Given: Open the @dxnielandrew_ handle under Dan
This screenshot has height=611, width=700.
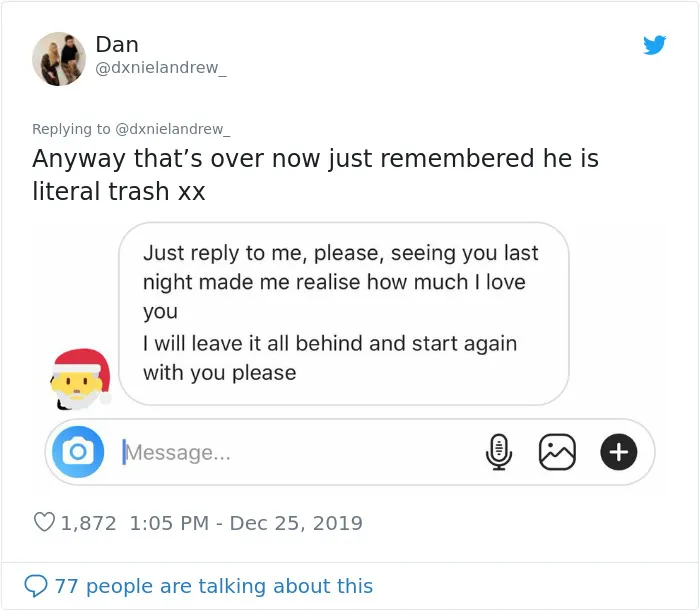Looking at the screenshot, I should (x=161, y=68).
